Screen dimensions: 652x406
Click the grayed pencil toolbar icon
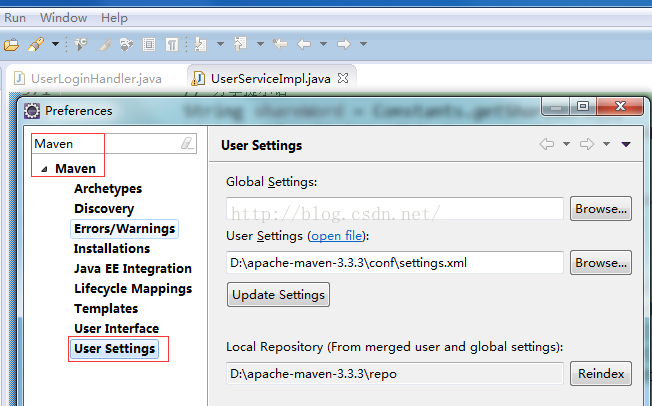click(104, 44)
